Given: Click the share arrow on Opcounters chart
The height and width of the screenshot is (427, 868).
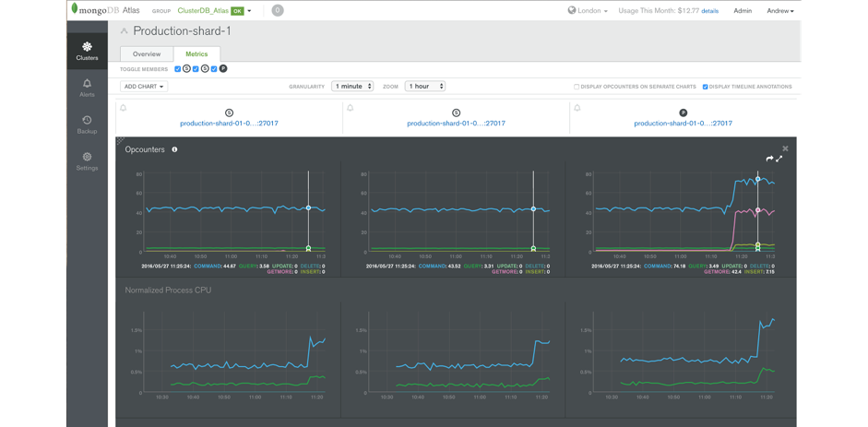Looking at the screenshot, I should click(x=769, y=159).
